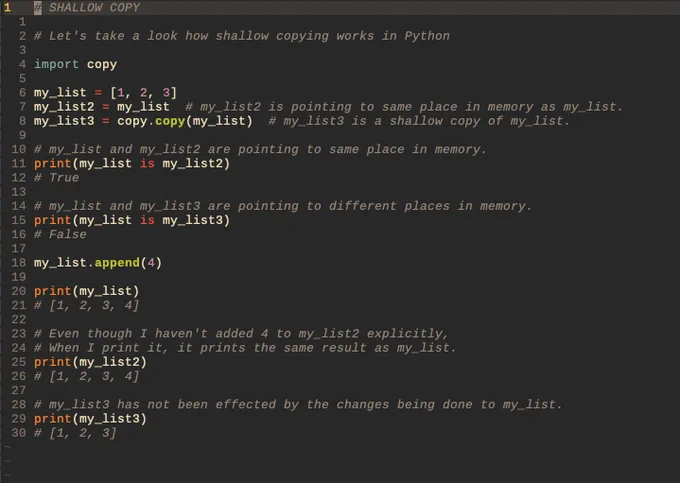Viewport: 680px width, 483px height.
Task: Click the 'print(my_list2)' statement
Action: (x=91, y=362)
